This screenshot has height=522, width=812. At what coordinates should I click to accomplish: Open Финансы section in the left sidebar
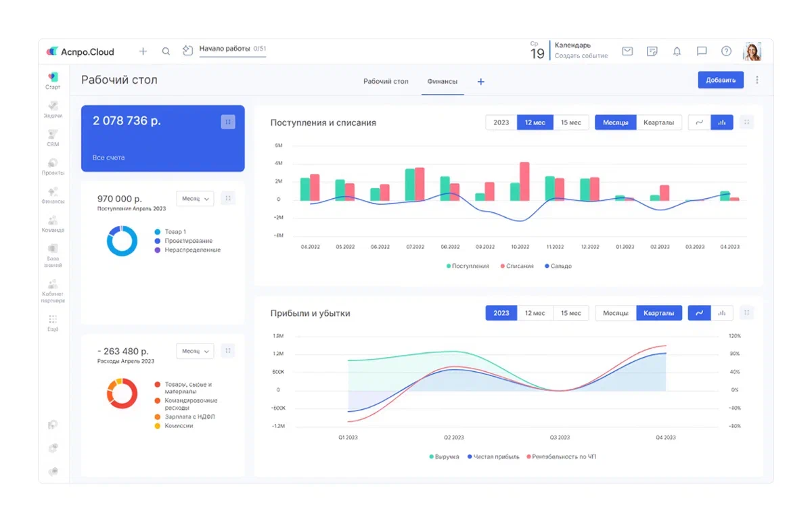(x=53, y=195)
